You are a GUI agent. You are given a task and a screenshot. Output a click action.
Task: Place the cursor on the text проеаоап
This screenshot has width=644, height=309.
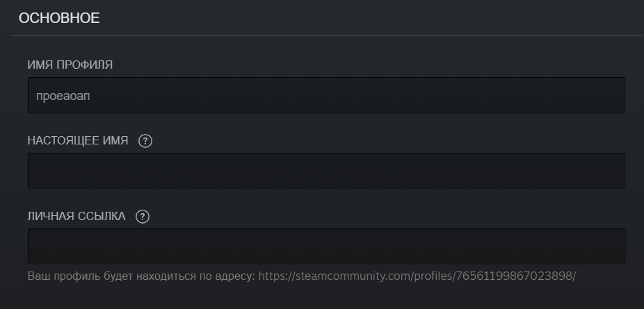(63, 97)
